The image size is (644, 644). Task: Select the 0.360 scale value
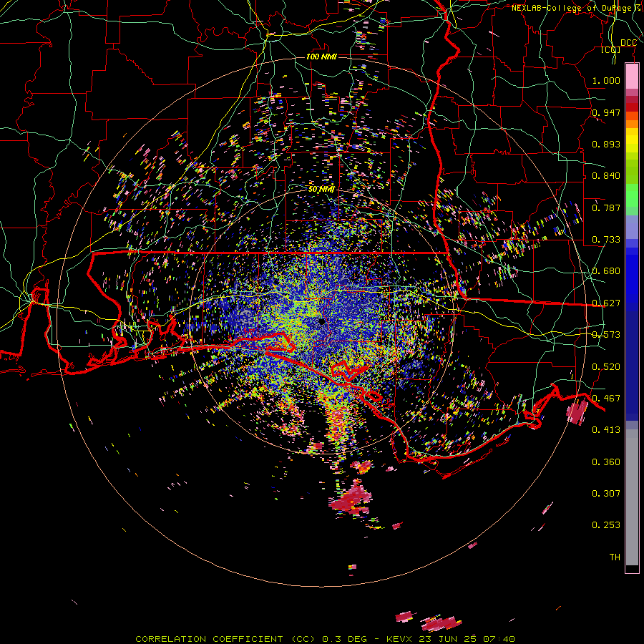click(x=606, y=462)
